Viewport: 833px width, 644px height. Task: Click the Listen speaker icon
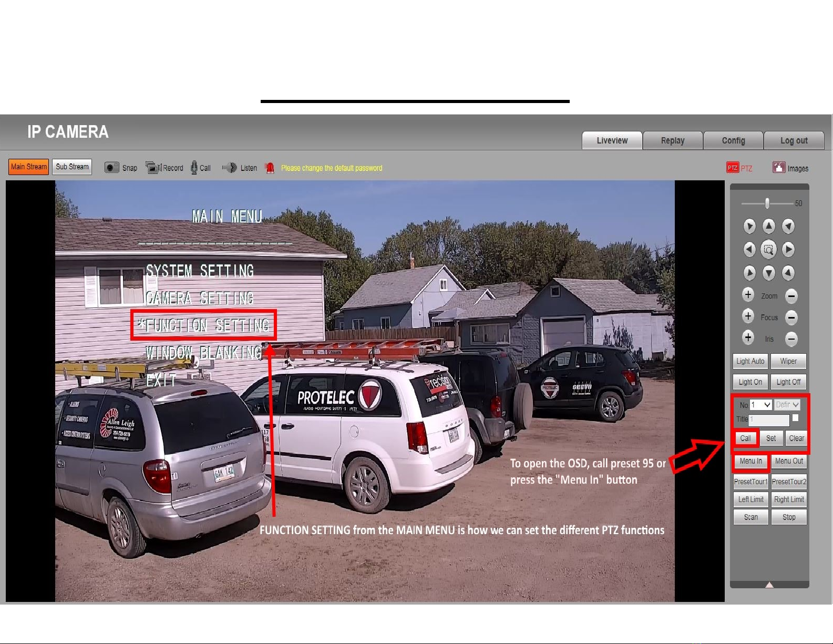pos(230,168)
